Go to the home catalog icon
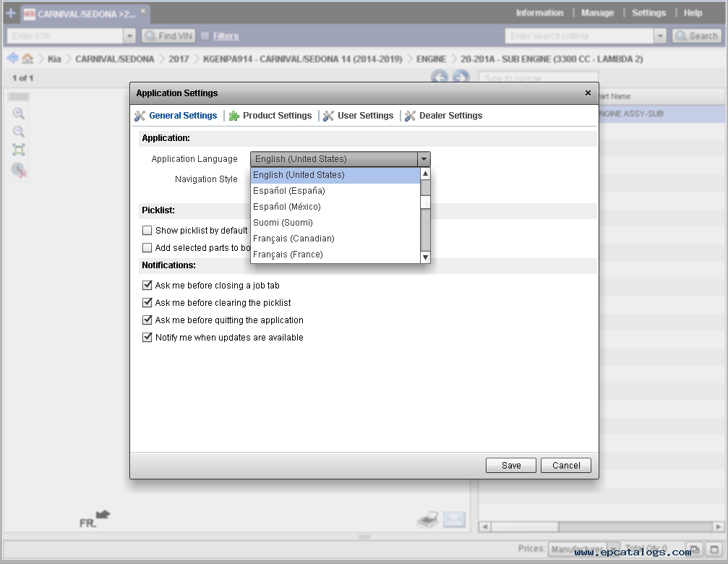Image resolution: width=728 pixels, height=564 pixels. 28,59
